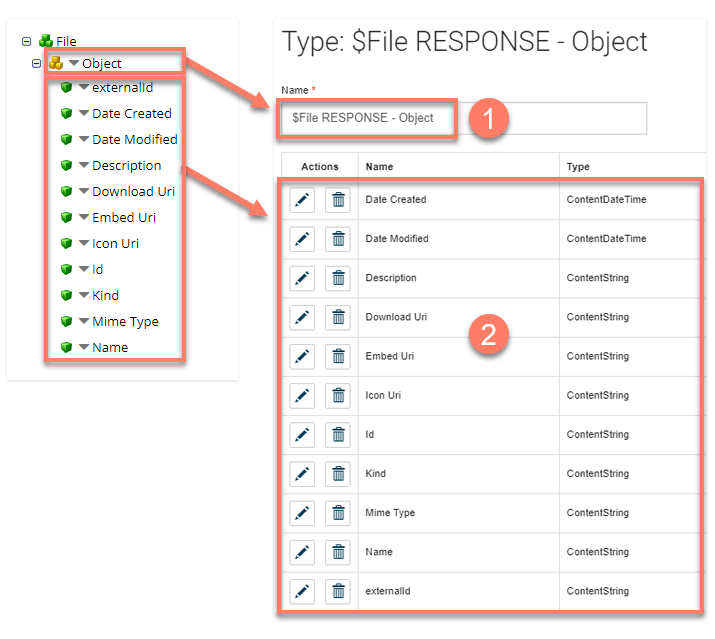Screen dimensions: 715x639
Task: Delete the Download Uri property row
Action: tap(338, 317)
